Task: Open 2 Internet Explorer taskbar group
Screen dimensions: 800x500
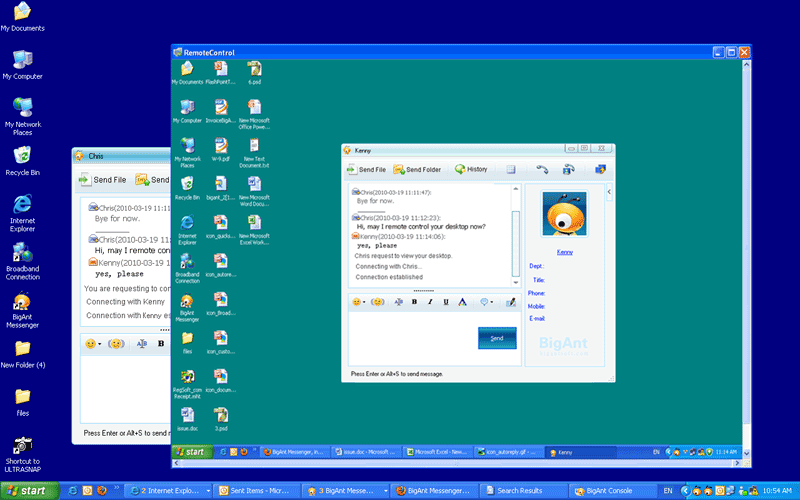Action: click(x=169, y=491)
